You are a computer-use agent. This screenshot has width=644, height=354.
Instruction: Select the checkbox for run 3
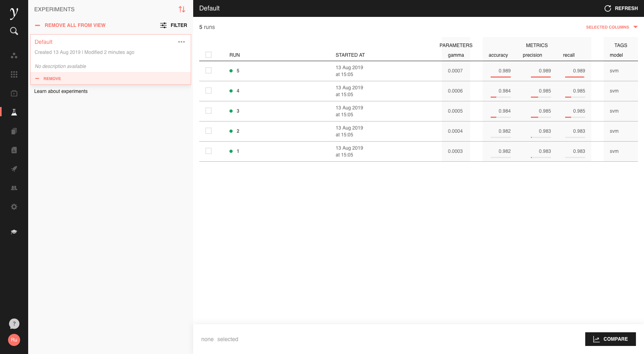tap(208, 111)
